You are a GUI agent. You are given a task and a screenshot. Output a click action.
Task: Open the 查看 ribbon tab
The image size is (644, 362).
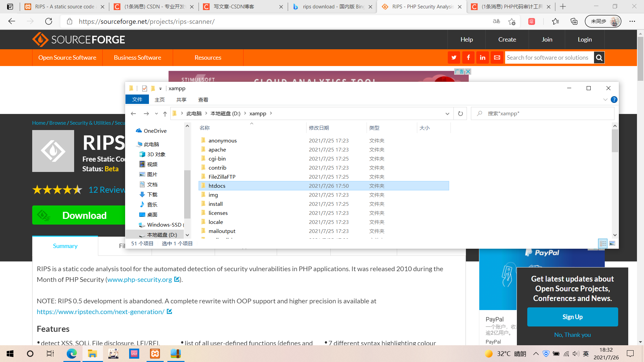pyautogui.click(x=203, y=100)
